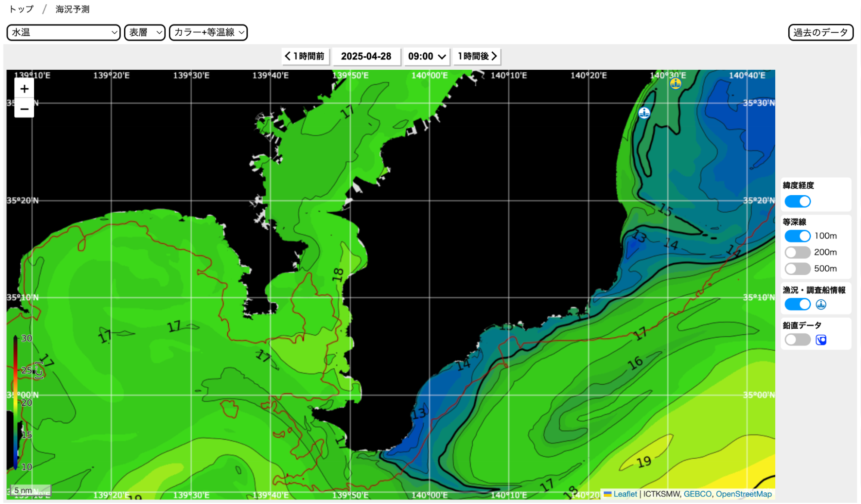The image size is (861, 504).
Task: Click the yellow ship marker on map
Action: coord(675,84)
